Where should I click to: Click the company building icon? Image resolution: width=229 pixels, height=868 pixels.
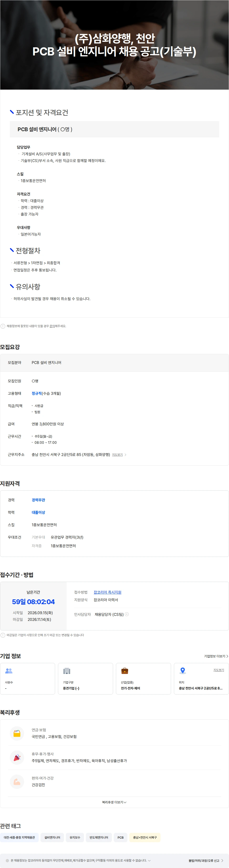(67, 671)
